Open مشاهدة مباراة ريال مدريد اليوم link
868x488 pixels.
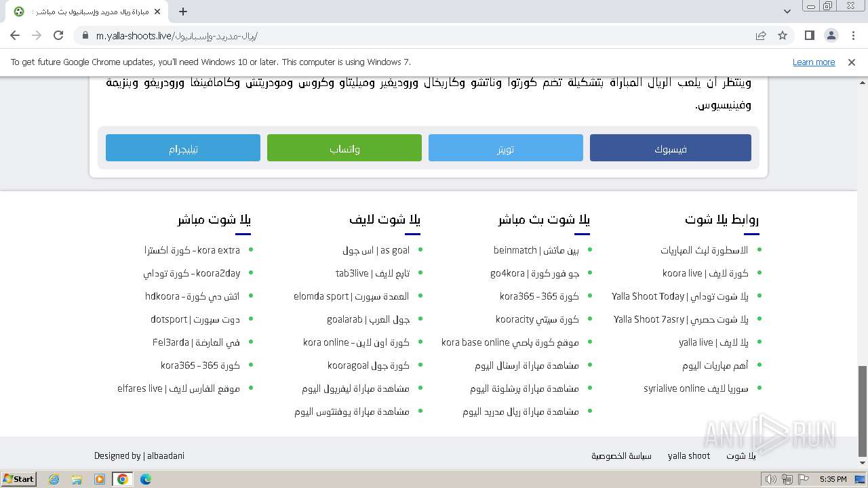pos(521,411)
